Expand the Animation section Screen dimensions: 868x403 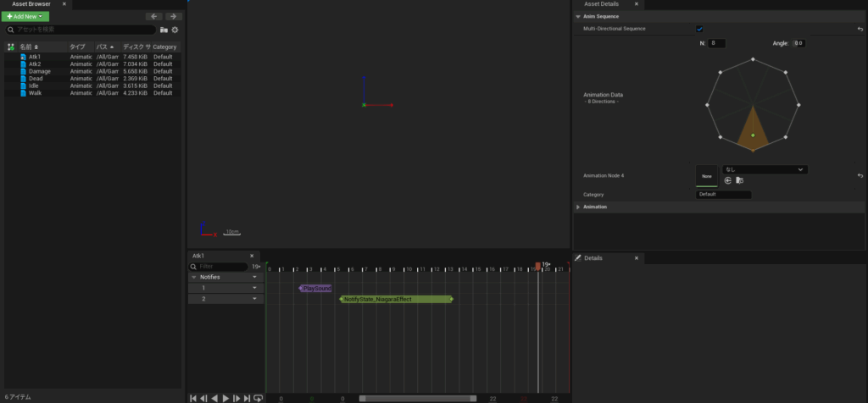578,207
